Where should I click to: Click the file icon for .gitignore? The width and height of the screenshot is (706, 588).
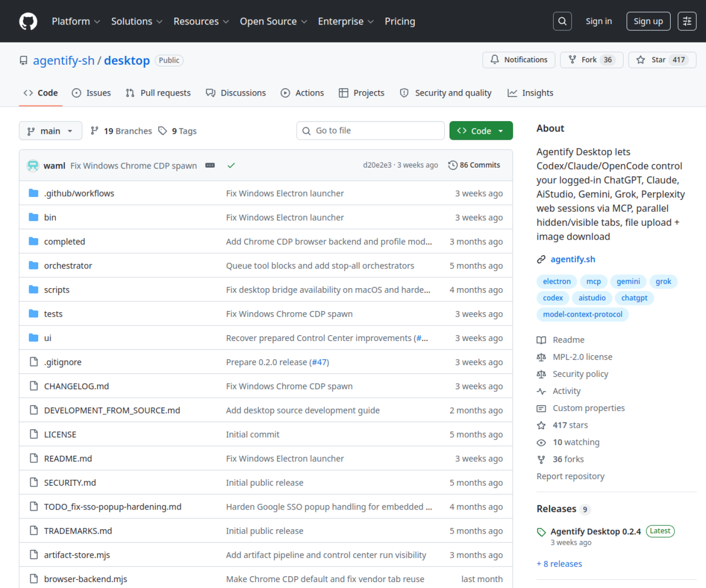coord(33,362)
